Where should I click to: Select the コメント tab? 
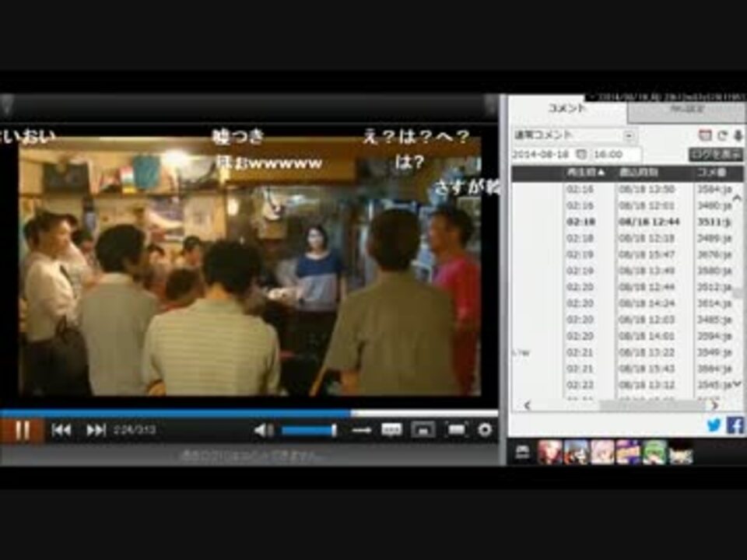pos(567,109)
